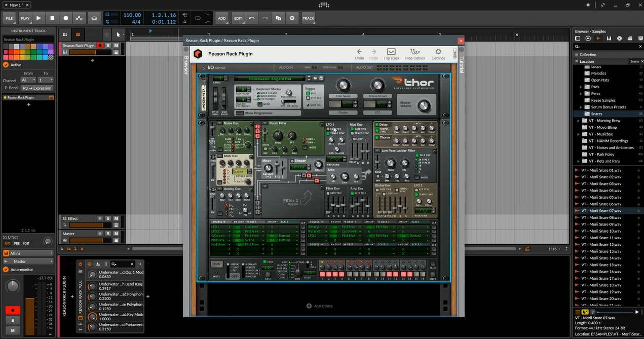644x339 pixels.
Task: Expand the Pads folder in browser
Action: click(x=581, y=87)
